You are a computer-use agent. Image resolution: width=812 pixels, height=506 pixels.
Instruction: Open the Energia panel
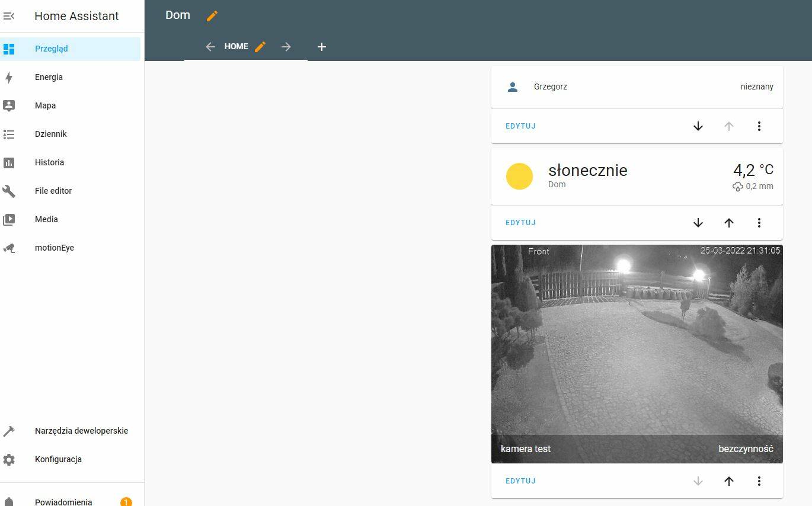click(70, 77)
